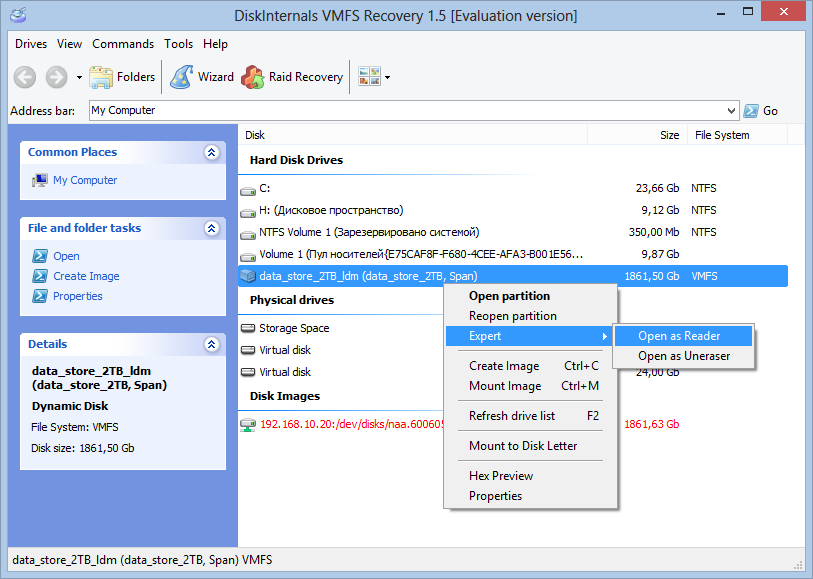The width and height of the screenshot is (813, 579).
Task: Click the remote disk image 192.168.10.20 icon
Action: point(250,423)
